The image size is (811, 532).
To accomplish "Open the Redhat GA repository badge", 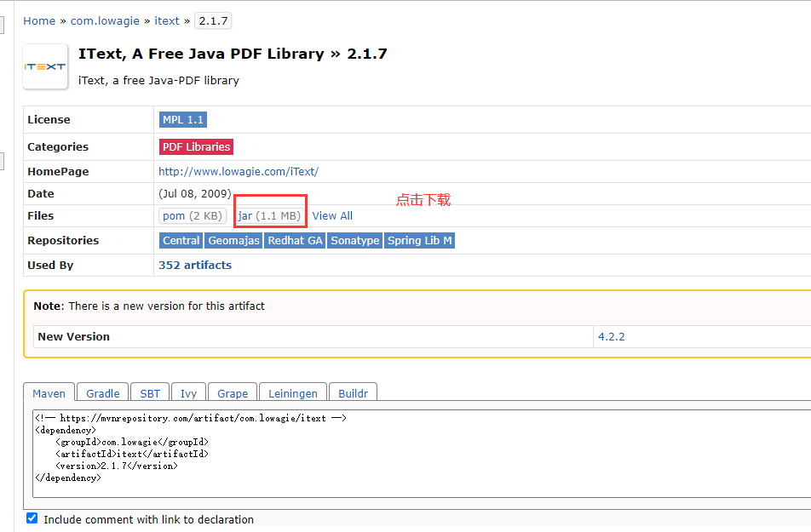I will pyautogui.click(x=294, y=240).
